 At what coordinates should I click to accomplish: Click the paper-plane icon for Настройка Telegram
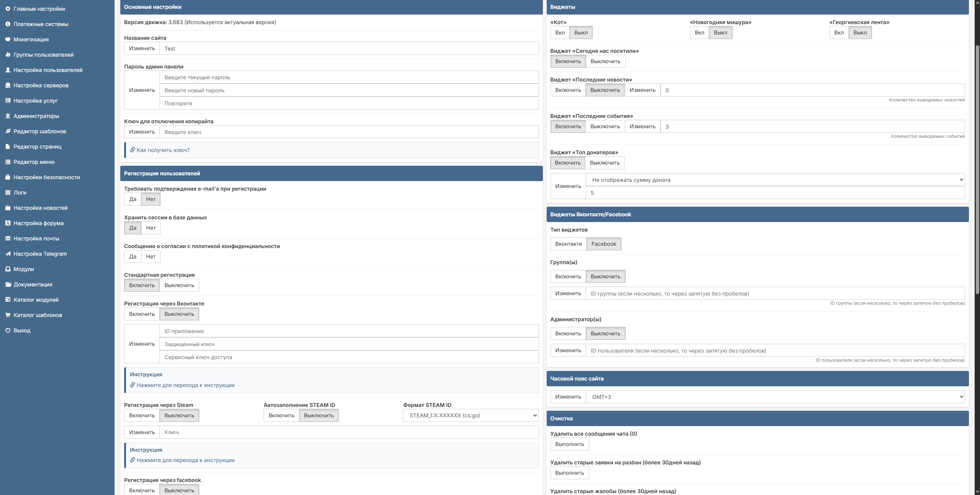tap(8, 254)
